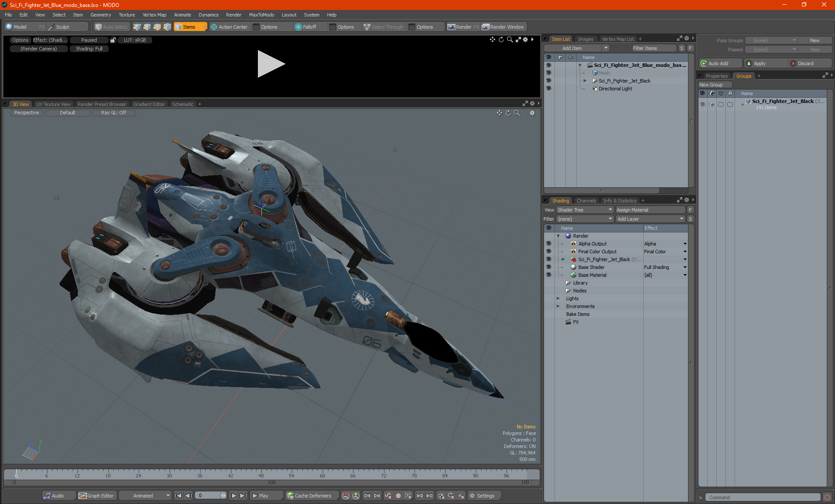Toggle Alpha Output visibility eye
835x504 pixels.
point(548,244)
